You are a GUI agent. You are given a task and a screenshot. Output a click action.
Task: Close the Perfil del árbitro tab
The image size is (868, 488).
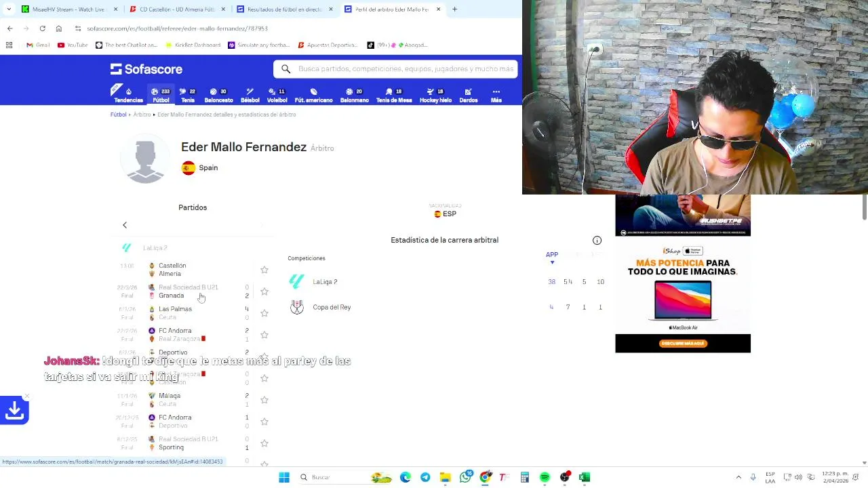click(x=438, y=9)
